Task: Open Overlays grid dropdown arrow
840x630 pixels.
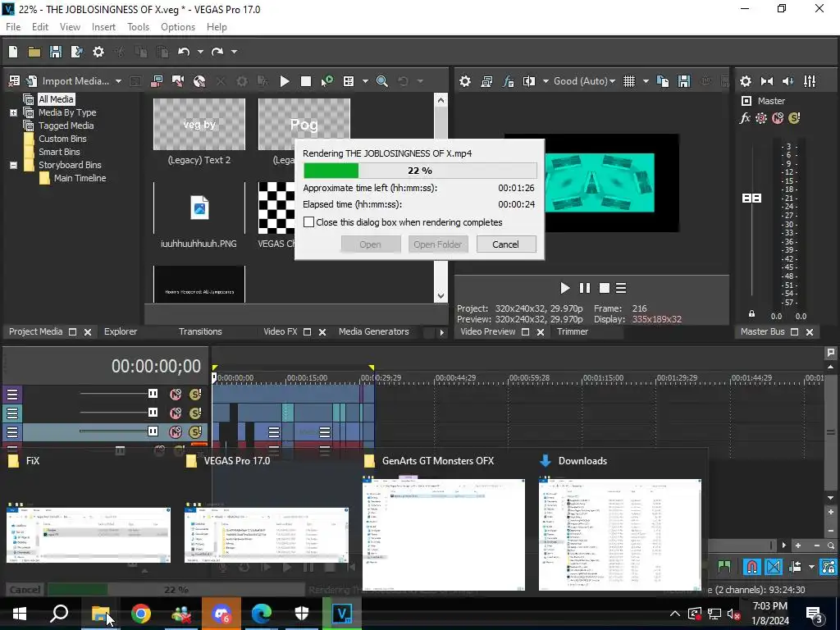Action: [x=646, y=81]
